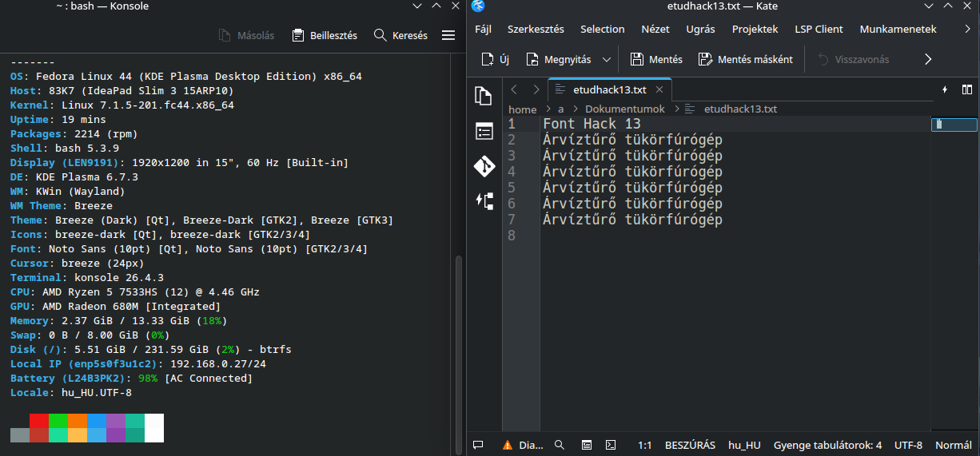
Task: Click the split view icon in tab bar
Action: tap(967, 89)
